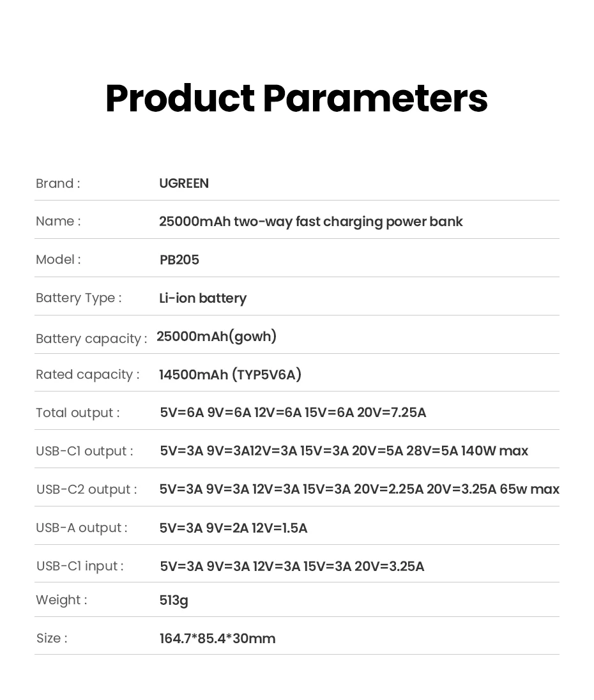Click the Rated capacity label
Screen dimensions: 594x700
(x=88, y=374)
